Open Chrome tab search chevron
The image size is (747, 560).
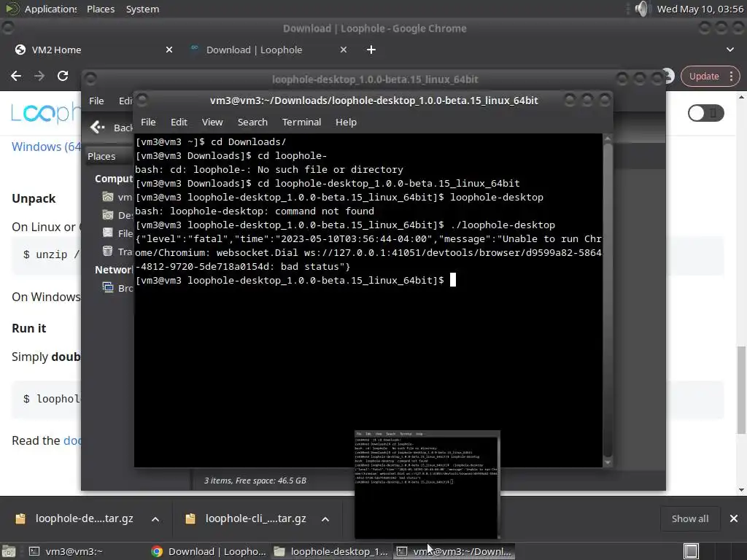tap(729, 50)
